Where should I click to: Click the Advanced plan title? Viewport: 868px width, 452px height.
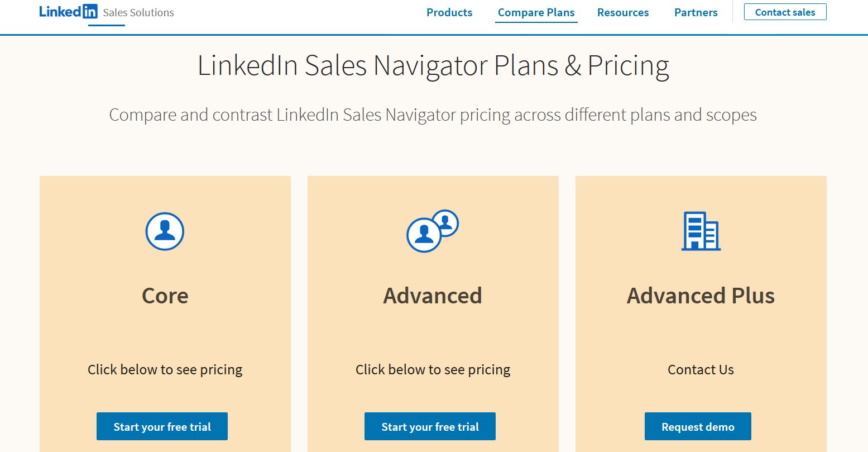(x=433, y=296)
